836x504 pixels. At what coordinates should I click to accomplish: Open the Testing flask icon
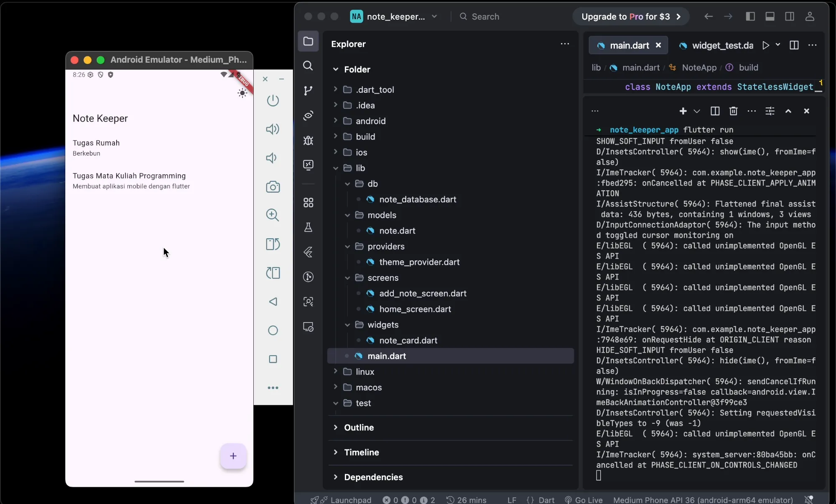tap(308, 227)
